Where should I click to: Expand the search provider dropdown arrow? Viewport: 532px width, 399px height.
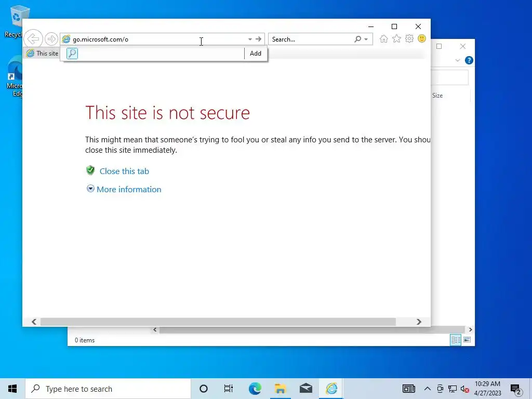click(366, 39)
